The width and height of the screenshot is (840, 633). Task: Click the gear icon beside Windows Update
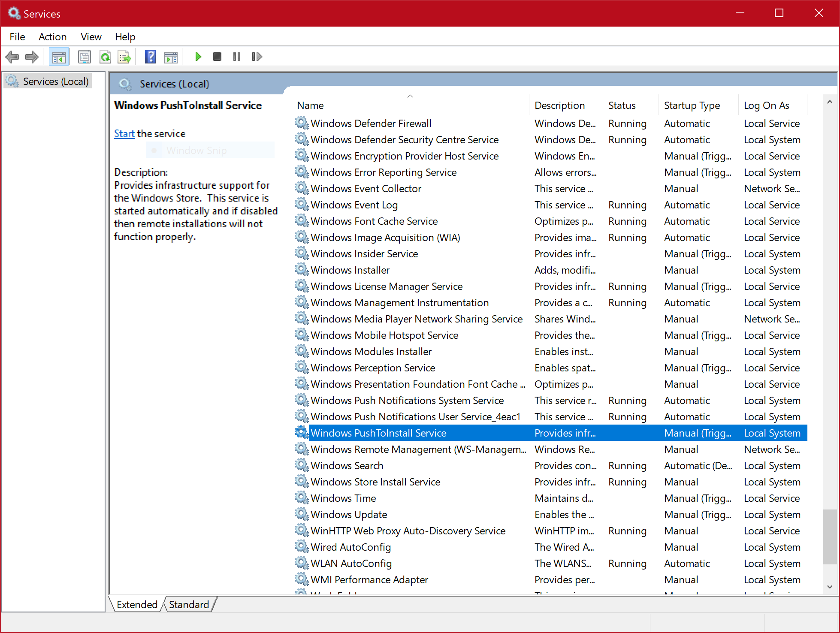302,514
